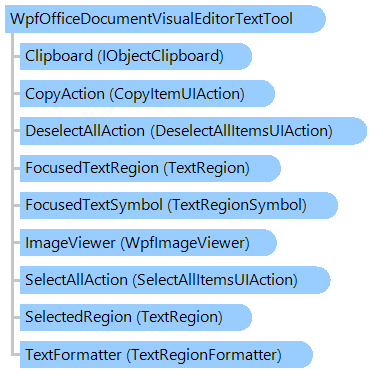Click the IObjectClipboard type name
The image size is (385, 372).
[161, 56]
